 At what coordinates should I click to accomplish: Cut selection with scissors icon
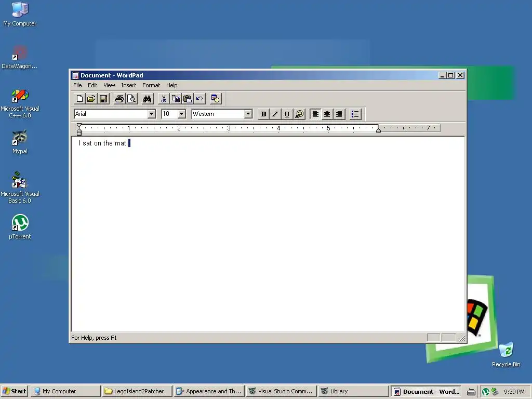click(164, 99)
